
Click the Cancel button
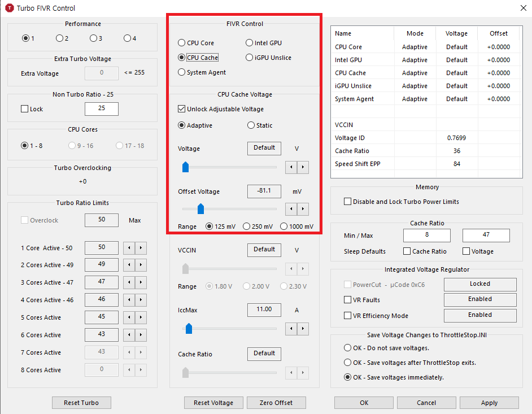(x=426, y=403)
